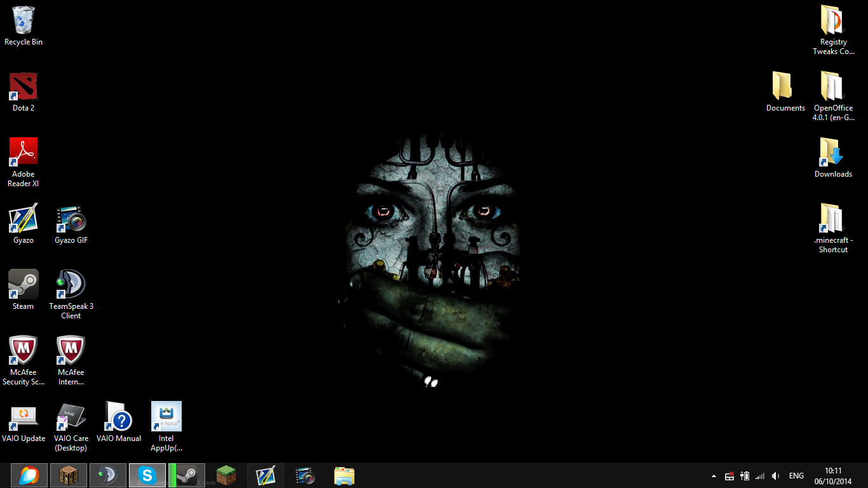
Task: Open the network signal tray icon
Action: point(760,476)
